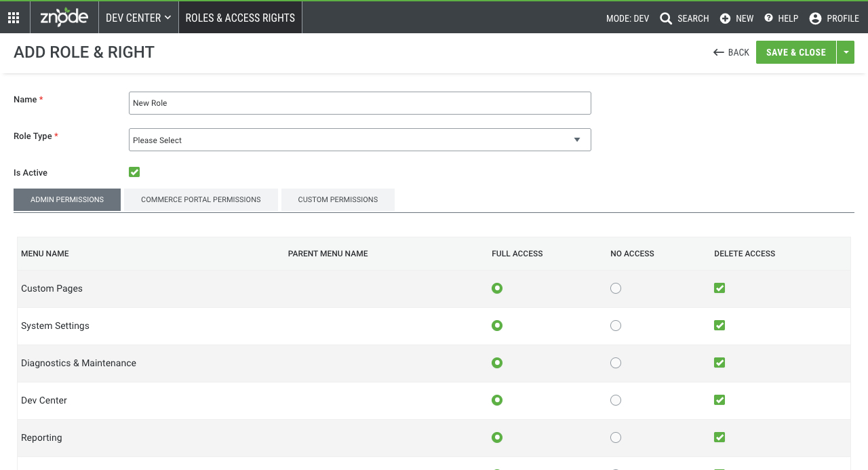The width and height of the screenshot is (868, 470).
Task: Select No Access for Diagnostics & Maintenance
Action: (x=616, y=363)
